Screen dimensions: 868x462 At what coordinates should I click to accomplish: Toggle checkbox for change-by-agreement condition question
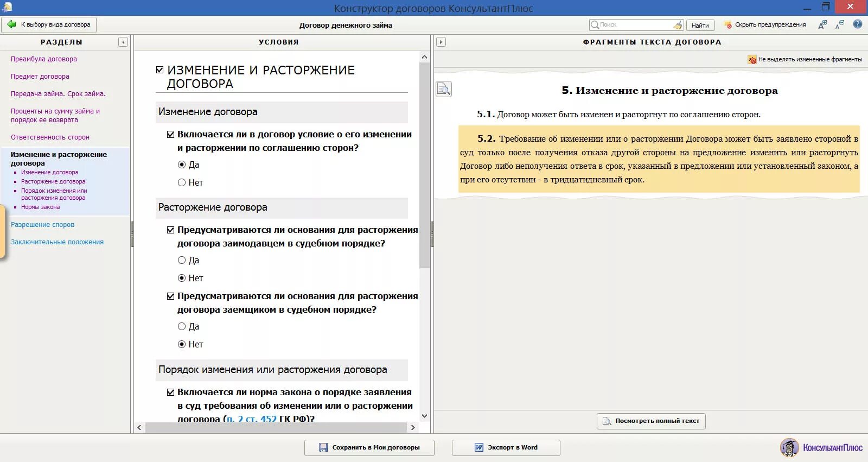171,135
